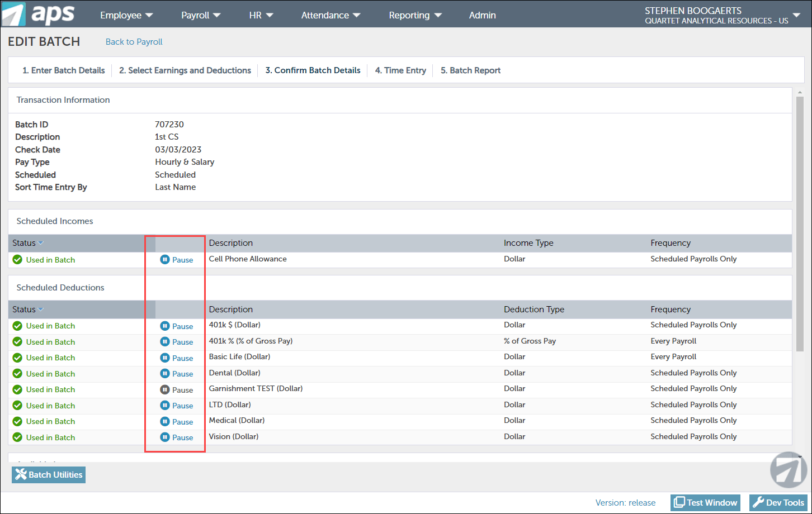Go to the 4. Time Entry step
The width and height of the screenshot is (812, 514).
(x=400, y=70)
